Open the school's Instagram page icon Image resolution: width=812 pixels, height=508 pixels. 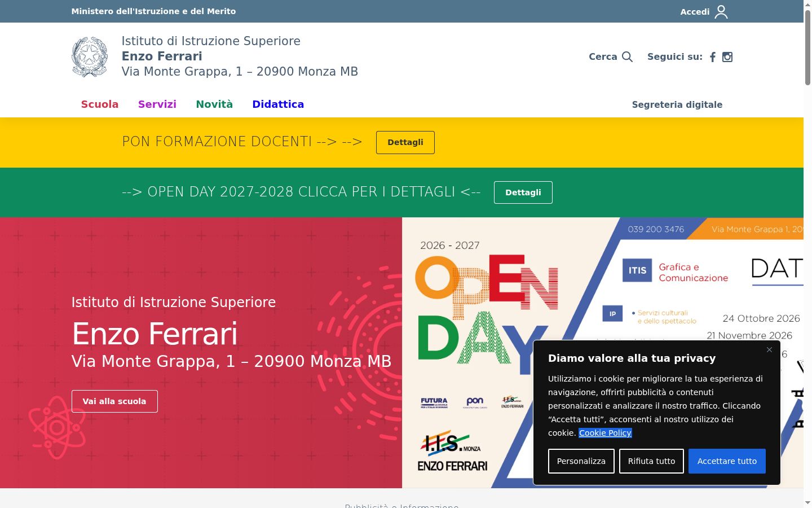[x=727, y=57]
